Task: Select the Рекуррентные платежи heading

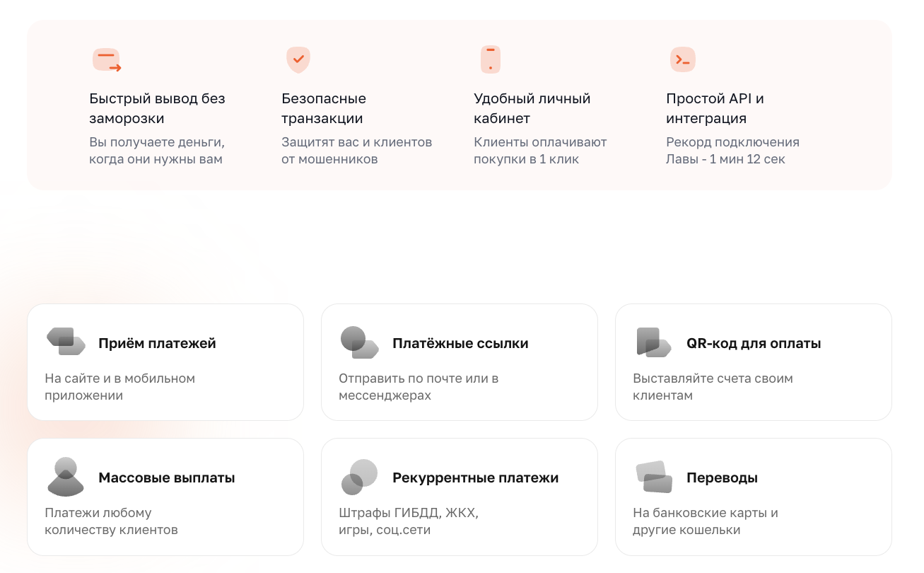Action: 476,478
